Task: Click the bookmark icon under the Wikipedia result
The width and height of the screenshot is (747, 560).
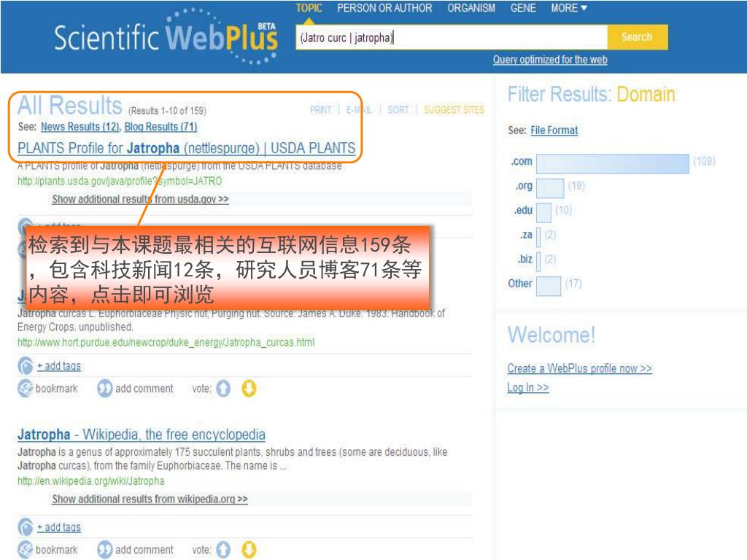Action: click(x=26, y=550)
